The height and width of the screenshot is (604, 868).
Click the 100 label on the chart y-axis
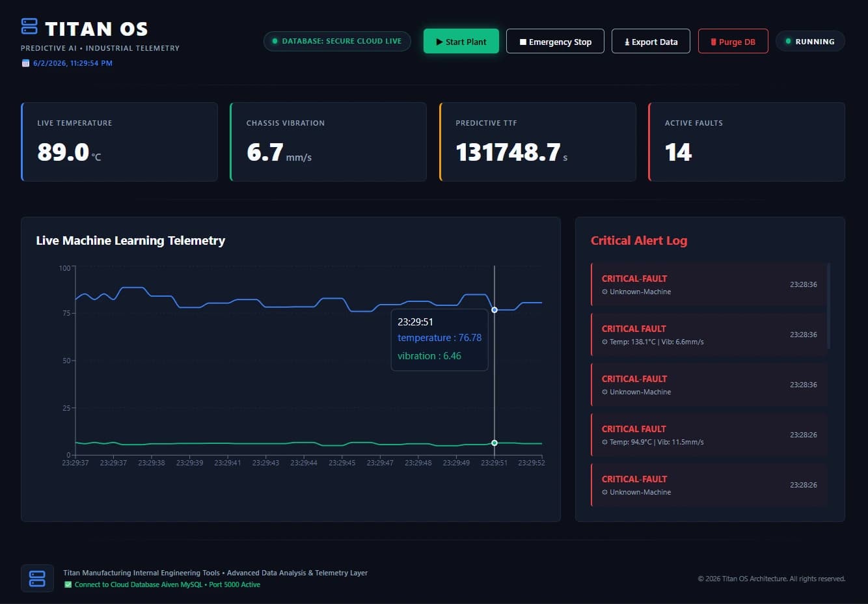click(64, 268)
